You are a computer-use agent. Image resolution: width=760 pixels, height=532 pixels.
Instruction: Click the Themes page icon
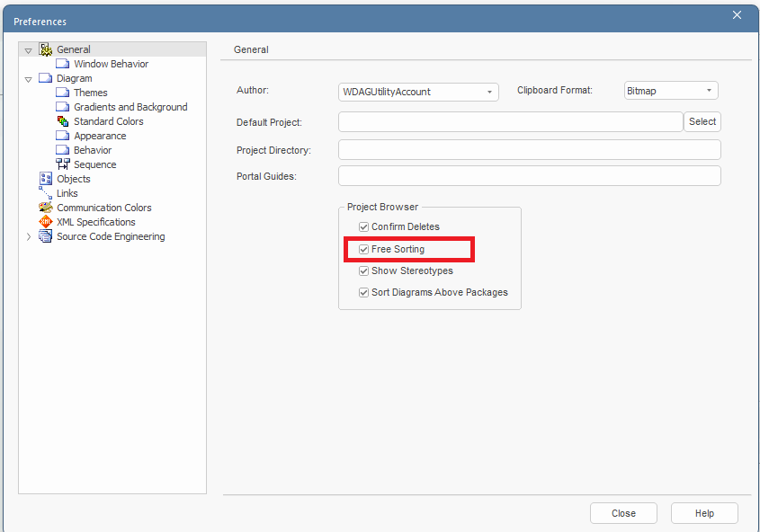click(x=62, y=93)
